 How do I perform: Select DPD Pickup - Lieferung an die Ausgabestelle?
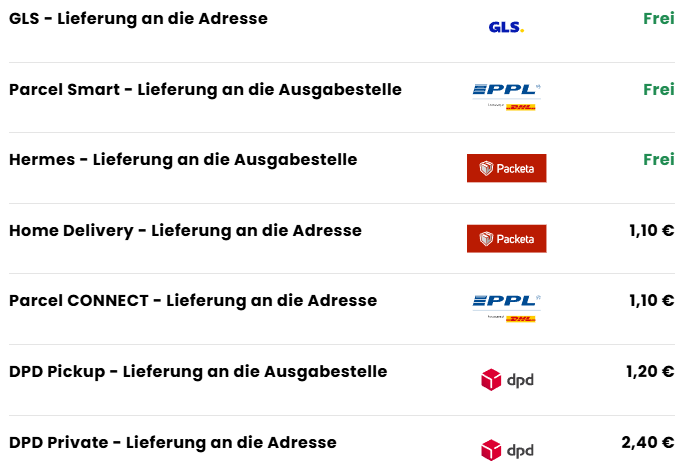(198, 372)
